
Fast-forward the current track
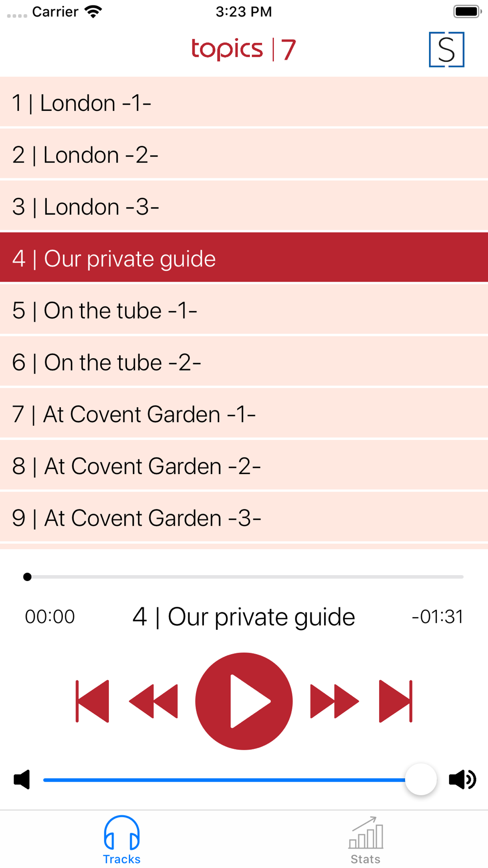[x=335, y=701]
